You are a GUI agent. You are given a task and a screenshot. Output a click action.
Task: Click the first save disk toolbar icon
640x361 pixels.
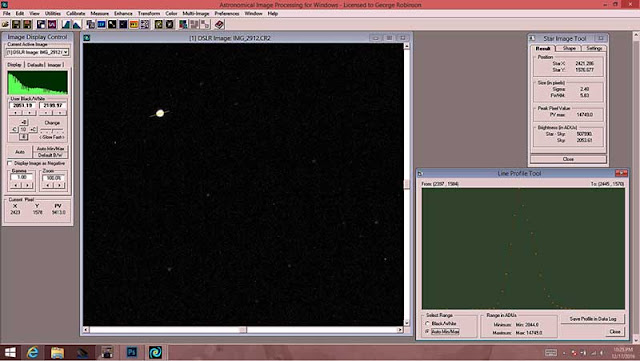[x=16, y=25]
